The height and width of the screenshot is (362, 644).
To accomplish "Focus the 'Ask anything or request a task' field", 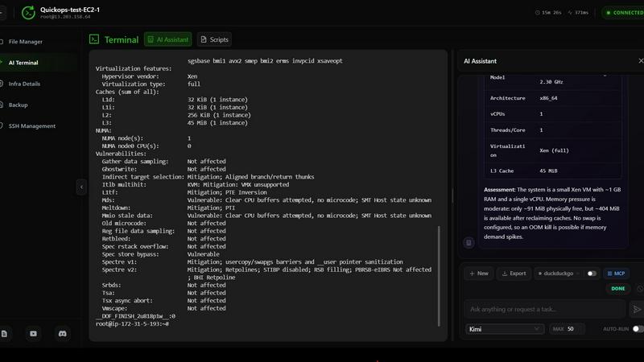I will click(x=545, y=309).
